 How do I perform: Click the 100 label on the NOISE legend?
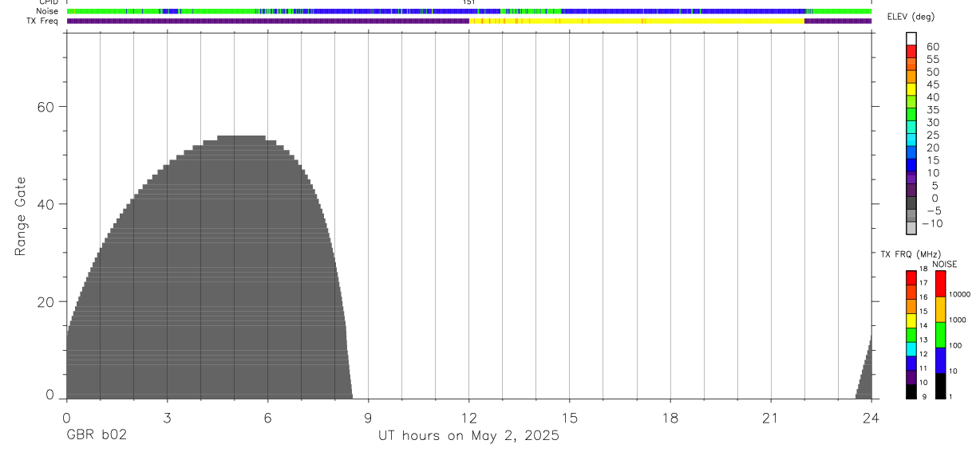(x=956, y=345)
